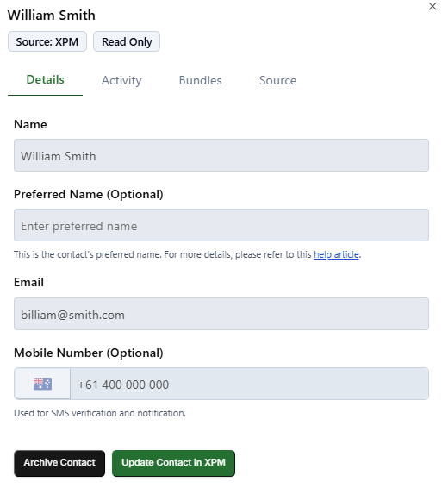Open the help article link
Image resolution: width=448 pixels, height=488 pixels.
click(x=336, y=254)
